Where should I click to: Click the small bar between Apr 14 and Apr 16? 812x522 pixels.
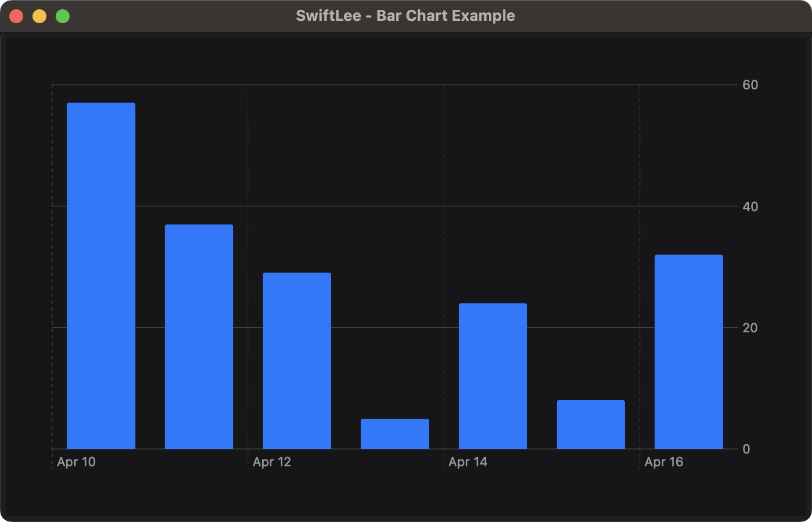pyautogui.click(x=590, y=423)
